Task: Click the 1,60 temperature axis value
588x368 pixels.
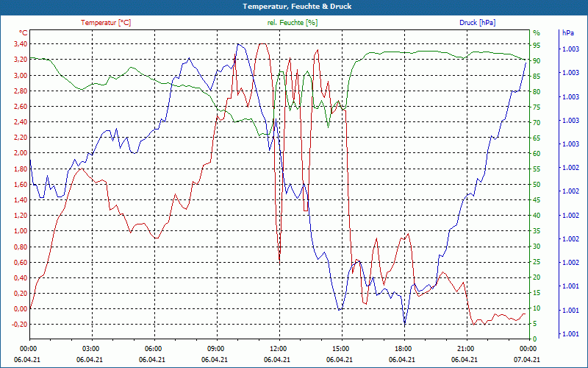Action: pos(21,185)
